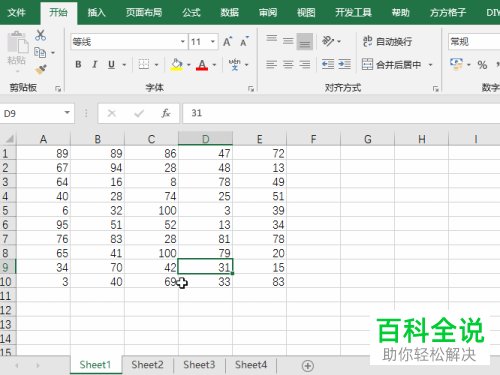The image size is (500, 375).
Task: Center text horizontally icon
Action: (x=288, y=64)
